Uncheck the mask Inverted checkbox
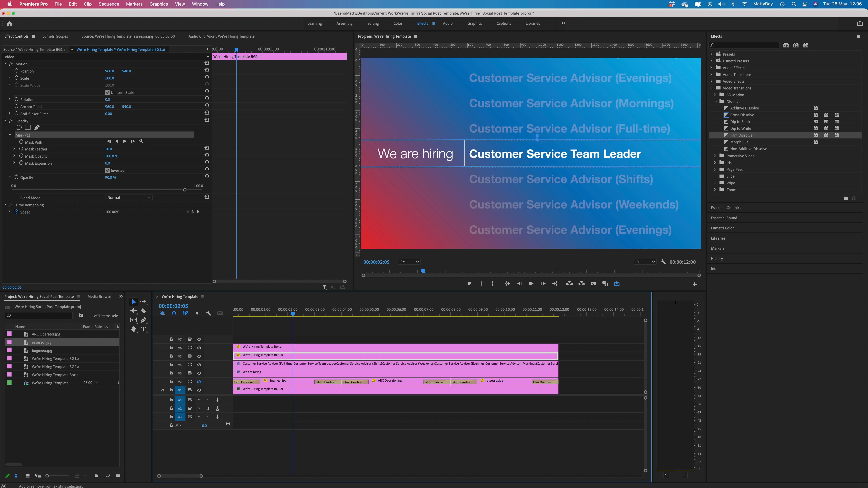The height and width of the screenshot is (488, 868). click(x=107, y=170)
